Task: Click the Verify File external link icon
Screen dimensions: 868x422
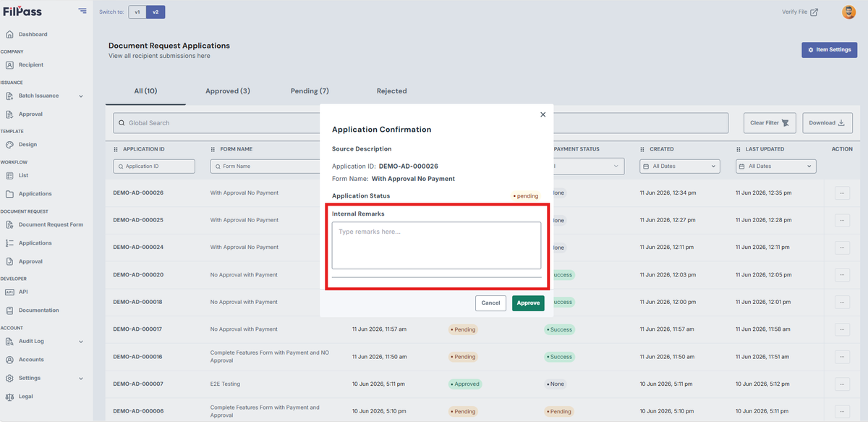Action: [814, 12]
